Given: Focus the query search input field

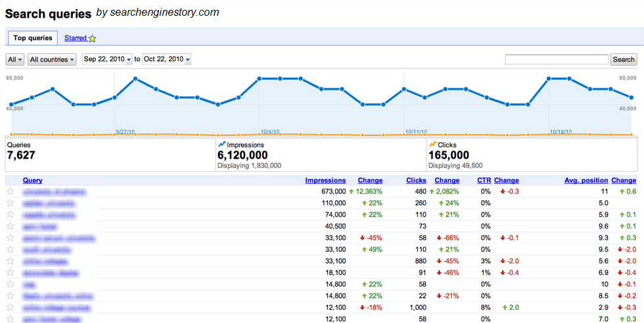Looking at the screenshot, I should (557, 59).
